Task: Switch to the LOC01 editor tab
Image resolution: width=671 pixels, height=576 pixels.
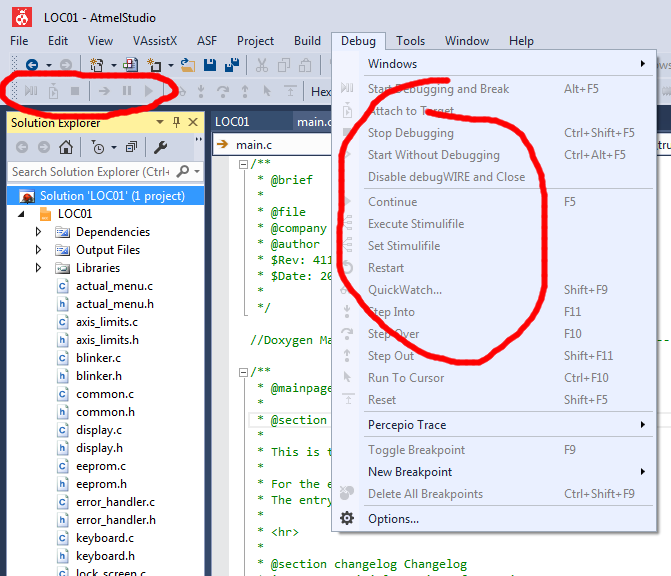Action: pyautogui.click(x=232, y=122)
